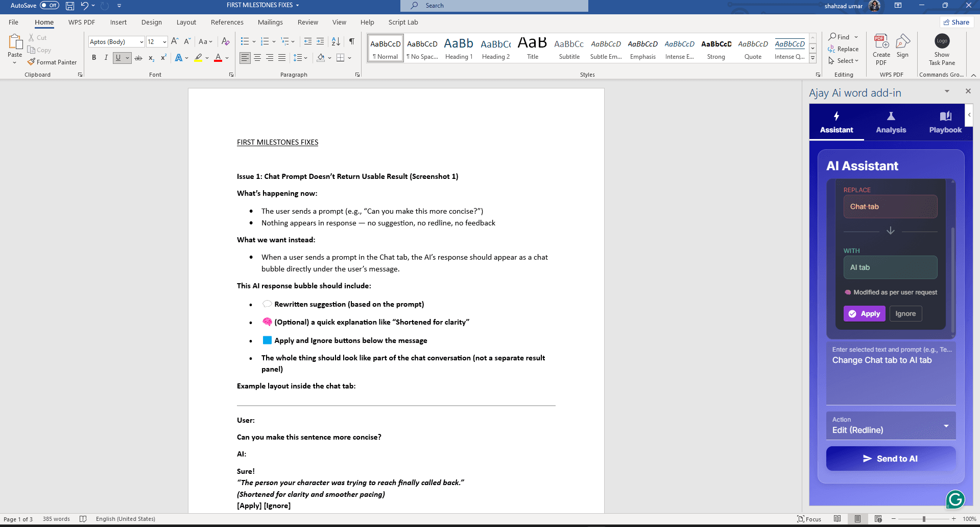Screen dimensions: 980x527
Task: Select the Format Painter tool
Action: tap(52, 62)
